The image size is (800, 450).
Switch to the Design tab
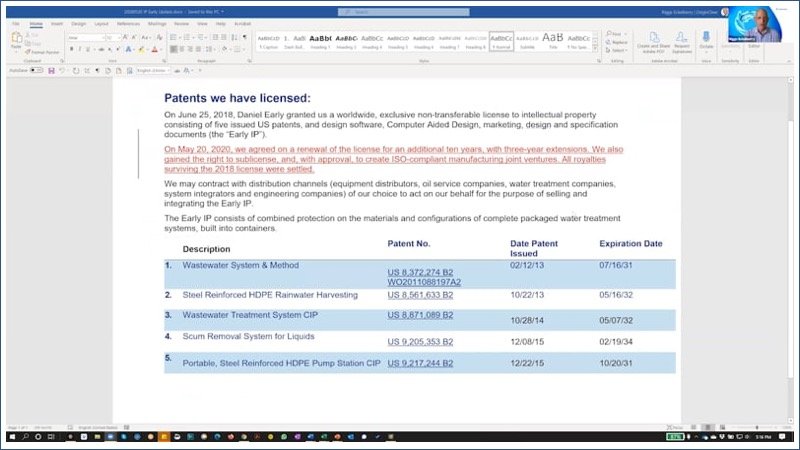tap(79, 24)
